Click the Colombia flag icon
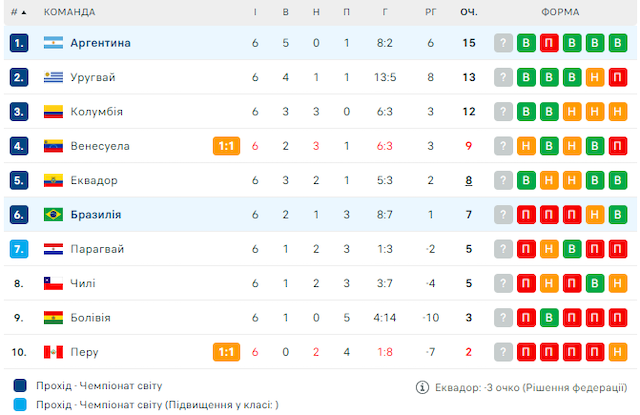The image size is (640, 415). coord(53,112)
